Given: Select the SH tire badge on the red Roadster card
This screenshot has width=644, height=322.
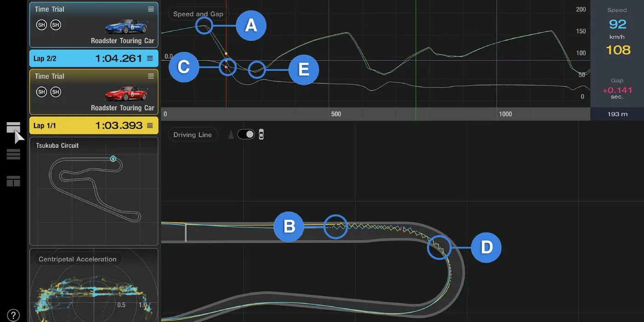Looking at the screenshot, I should click(x=41, y=92).
